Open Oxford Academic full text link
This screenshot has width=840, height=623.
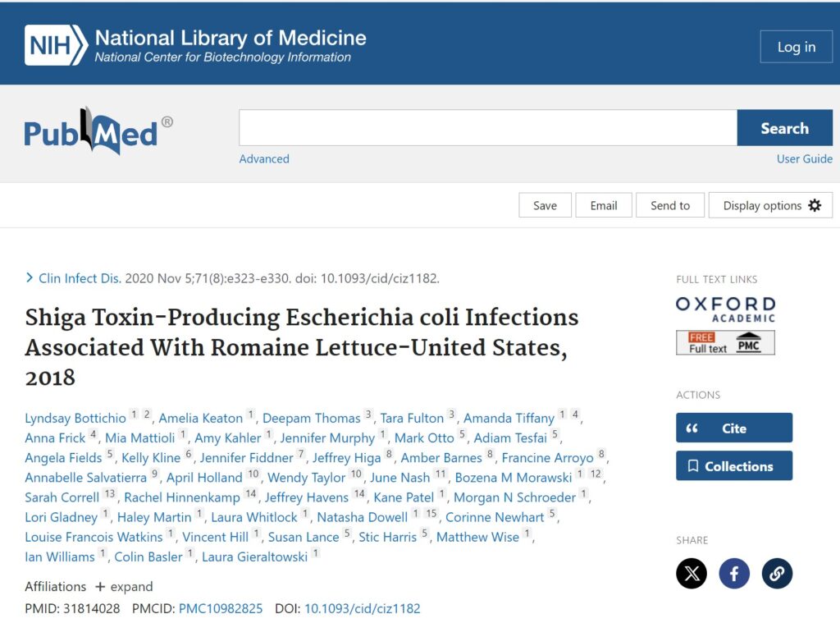pos(725,309)
